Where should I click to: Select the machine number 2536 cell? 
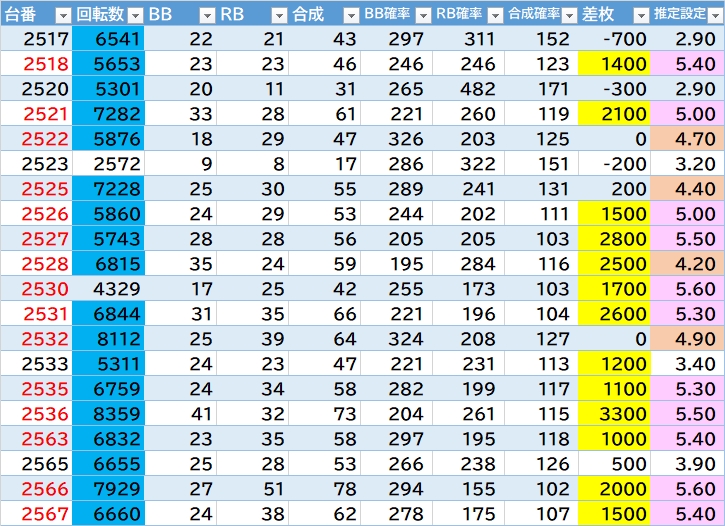[x=37, y=414]
